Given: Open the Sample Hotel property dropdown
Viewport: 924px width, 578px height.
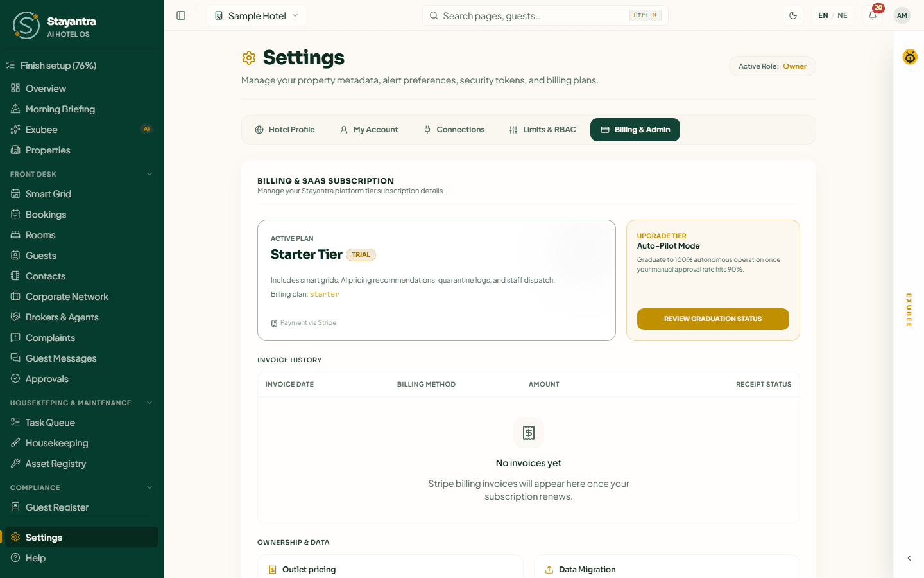Looking at the screenshot, I should [x=257, y=15].
